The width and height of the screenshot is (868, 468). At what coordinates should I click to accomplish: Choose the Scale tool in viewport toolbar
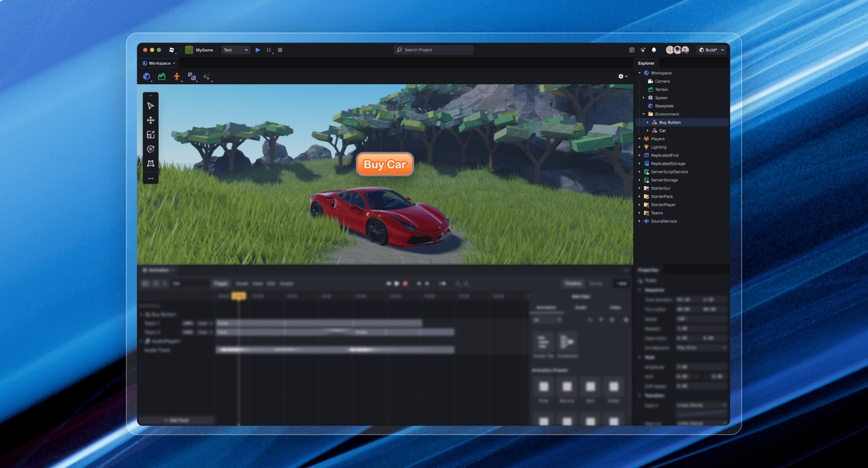[151, 134]
